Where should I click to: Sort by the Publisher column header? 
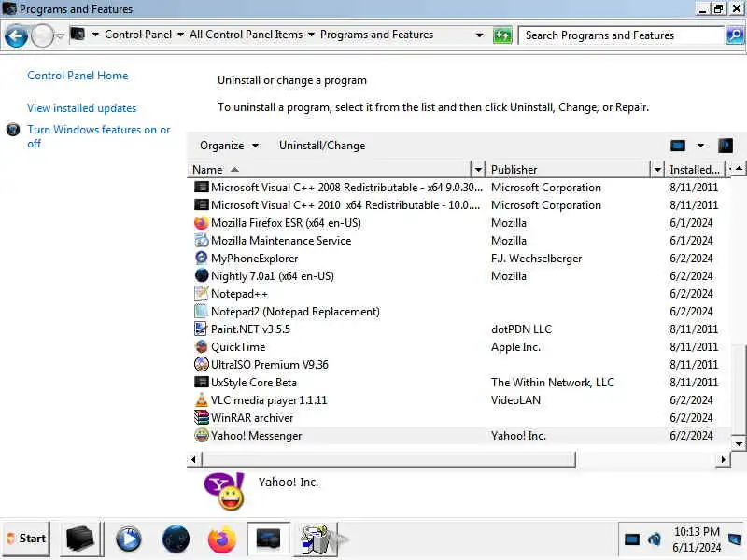point(569,170)
